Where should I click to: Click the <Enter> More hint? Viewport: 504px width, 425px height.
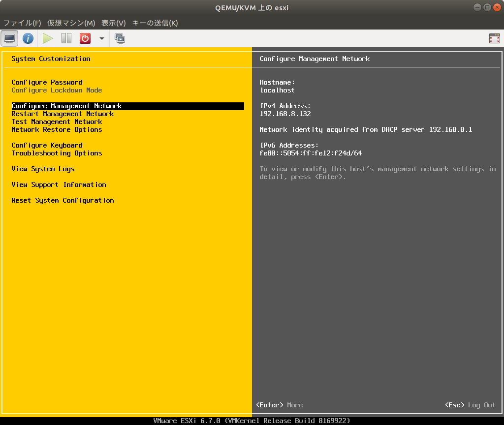280,405
